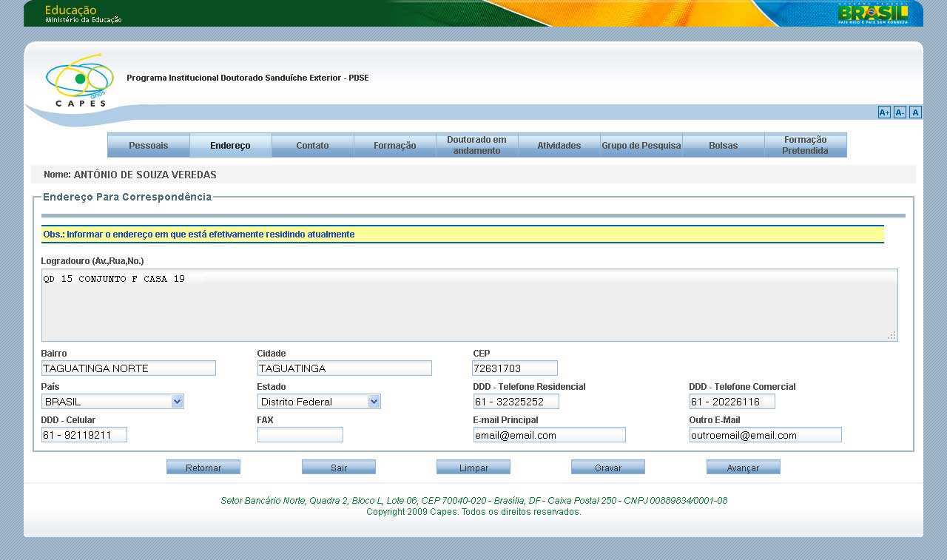Click the Copyright 2009 Capes footer text
This screenshot has height=560, width=947.
click(x=473, y=512)
